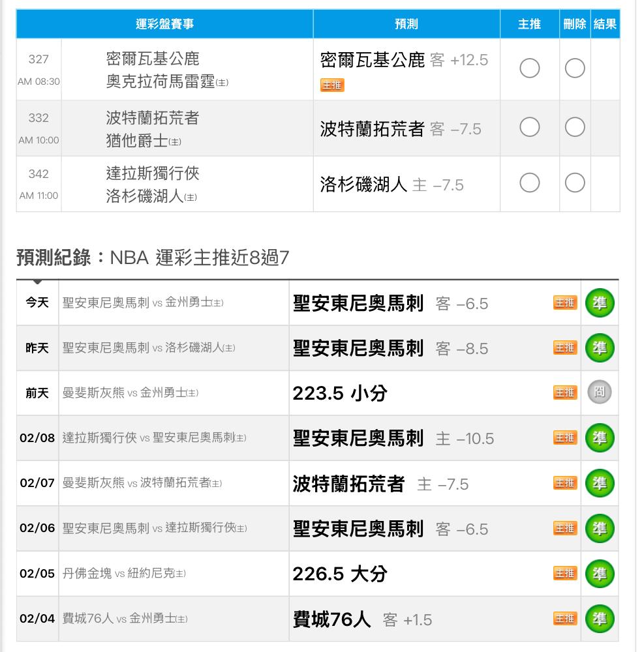Screen dimensions: 644x652
Task: Click green 準 icon on the 02/04 76人 row
Action: coord(599,619)
